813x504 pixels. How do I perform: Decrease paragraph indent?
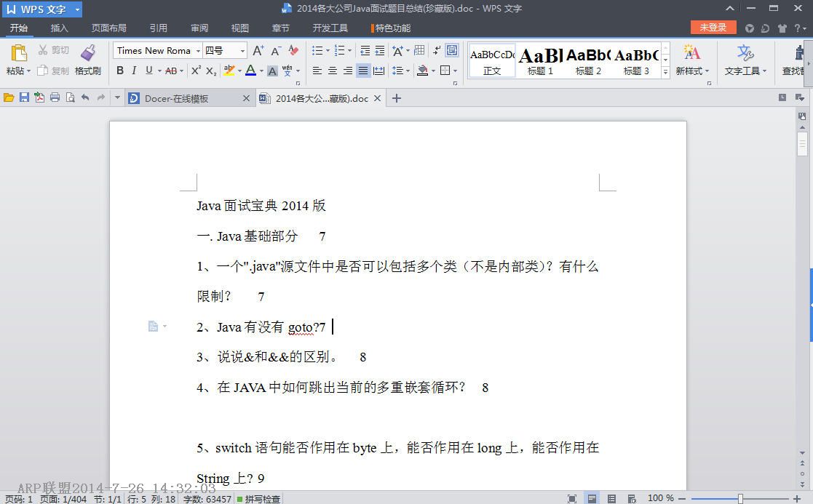[365, 50]
